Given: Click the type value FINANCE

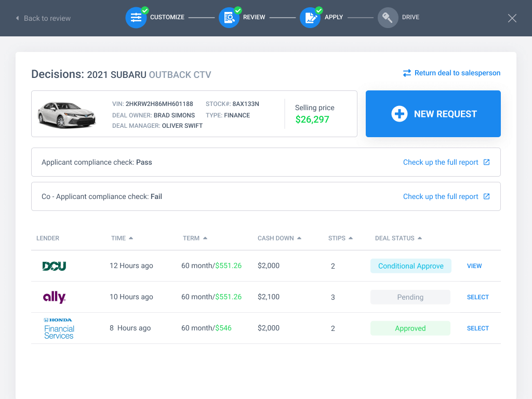Looking at the screenshot, I should 237,115.
